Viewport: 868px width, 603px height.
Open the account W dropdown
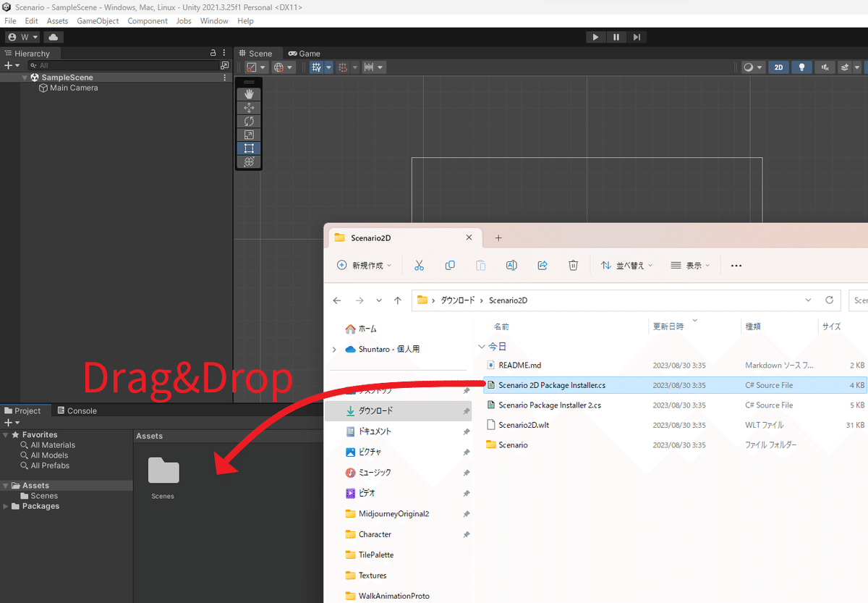coord(23,37)
